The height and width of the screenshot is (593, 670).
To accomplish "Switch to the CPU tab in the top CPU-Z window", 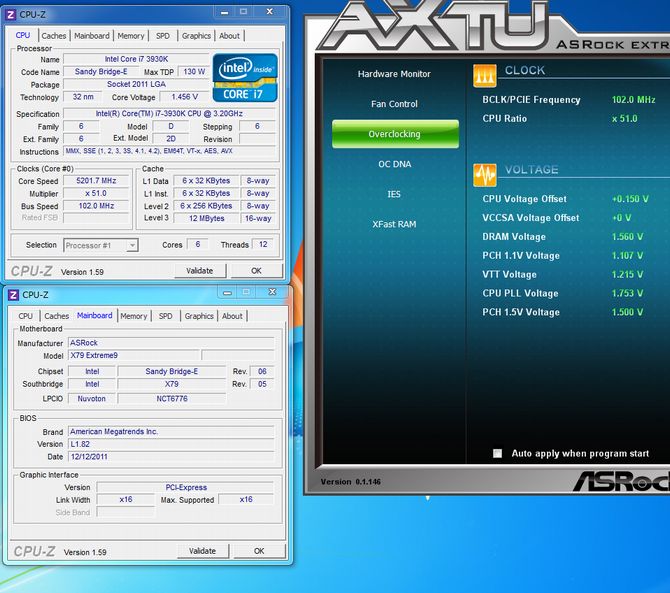I will (23, 35).
